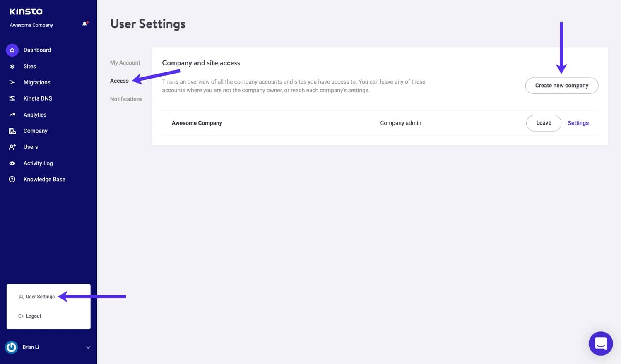Viewport: 621px width, 364px height.
Task: Click the Kinsta DNS icon
Action: pos(12,98)
